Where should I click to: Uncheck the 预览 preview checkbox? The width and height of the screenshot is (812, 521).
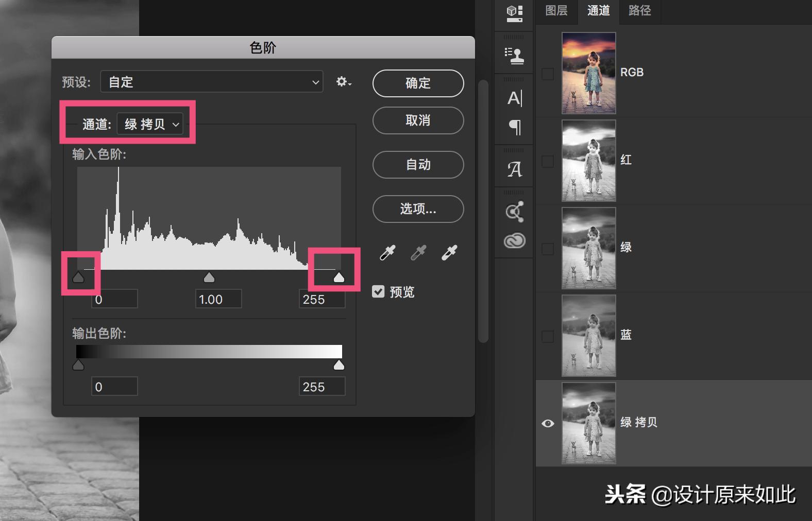[x=378, y=292]
